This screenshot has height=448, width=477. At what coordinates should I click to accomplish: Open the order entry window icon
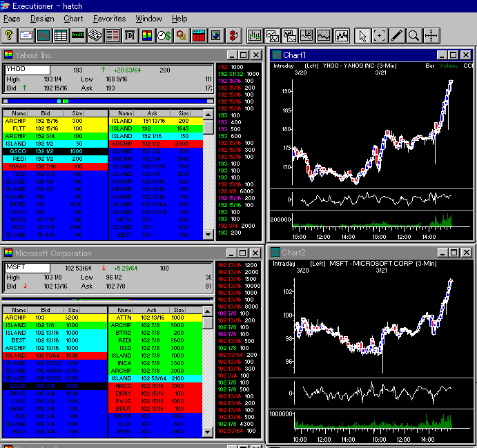click(26, 36)
